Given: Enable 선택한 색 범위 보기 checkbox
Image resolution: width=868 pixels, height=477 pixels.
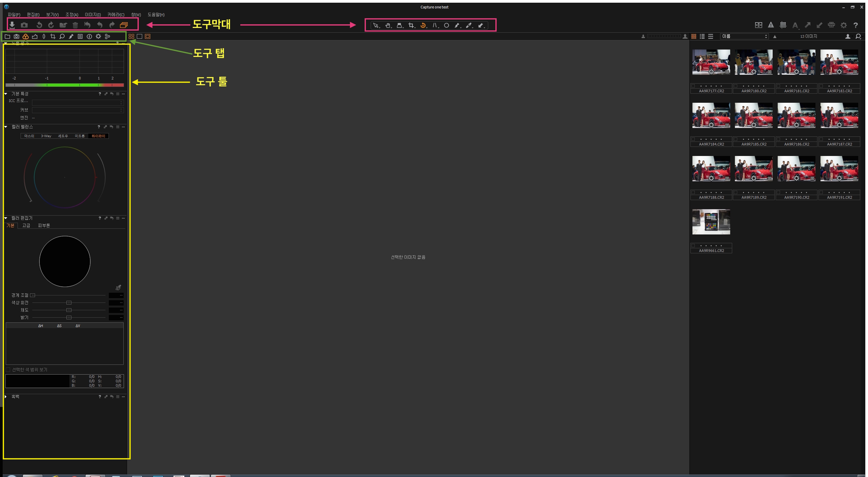Looking at the screenshot, I should click(8, 370).
